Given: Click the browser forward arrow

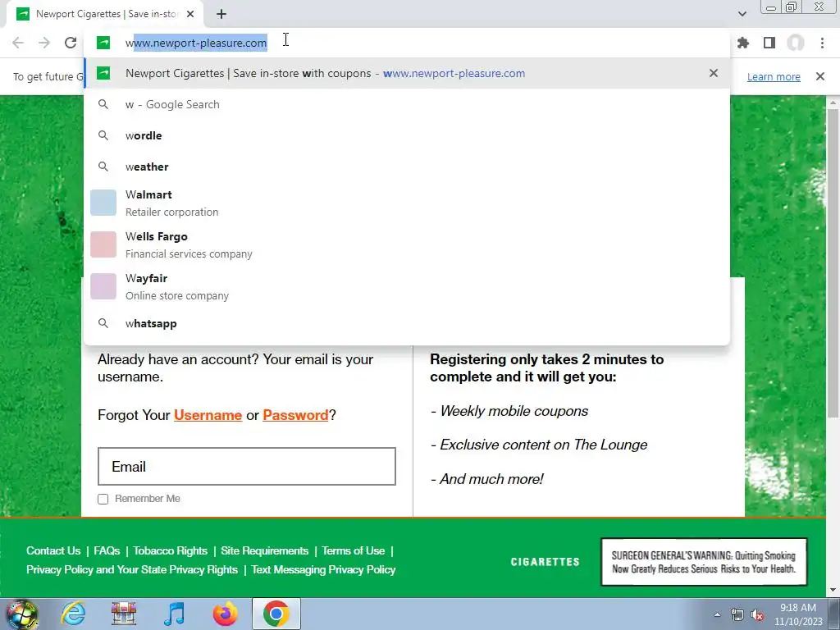Looking at the screenshot, I should [44, 43].
